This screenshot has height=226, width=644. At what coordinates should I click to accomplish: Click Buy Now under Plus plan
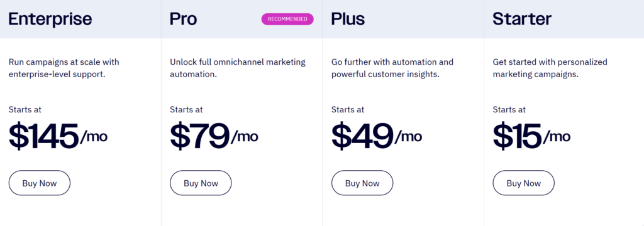point(362,183)
